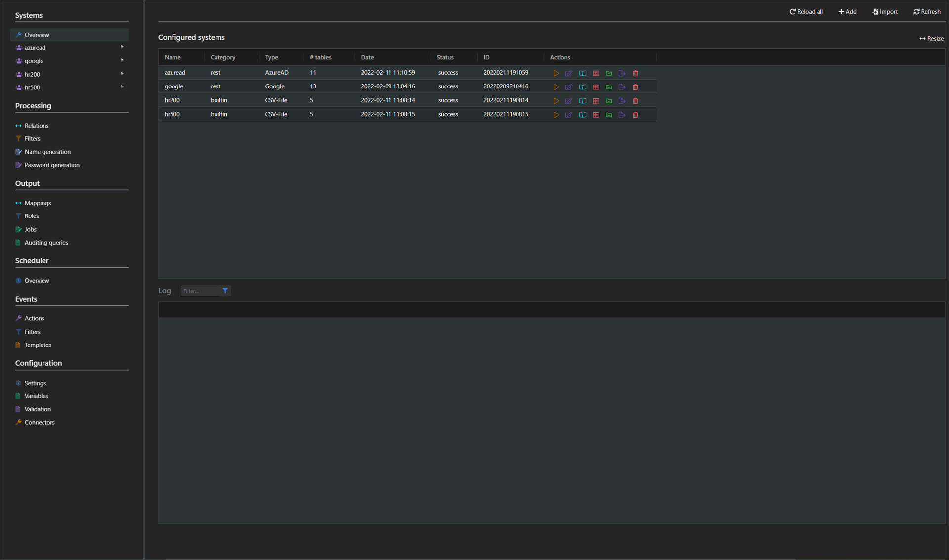949x560 pixels.
Task: Delete the azuread system with trash icon
Action: [x=635, y=73]
